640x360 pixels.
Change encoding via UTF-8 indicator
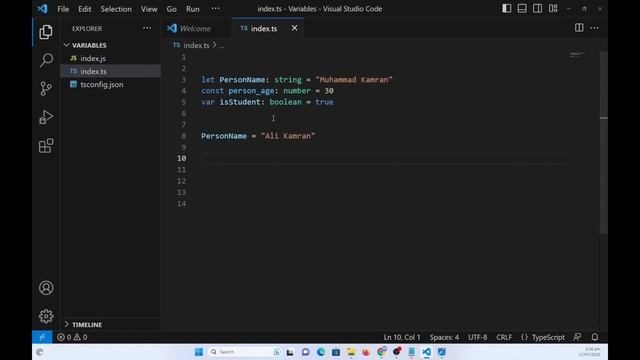click(478, 337)
